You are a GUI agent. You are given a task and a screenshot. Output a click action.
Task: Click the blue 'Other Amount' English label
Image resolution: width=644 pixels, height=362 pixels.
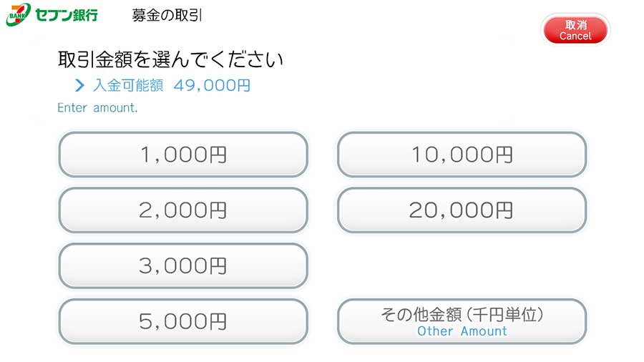pyautogui.click(x=462, y=331)
